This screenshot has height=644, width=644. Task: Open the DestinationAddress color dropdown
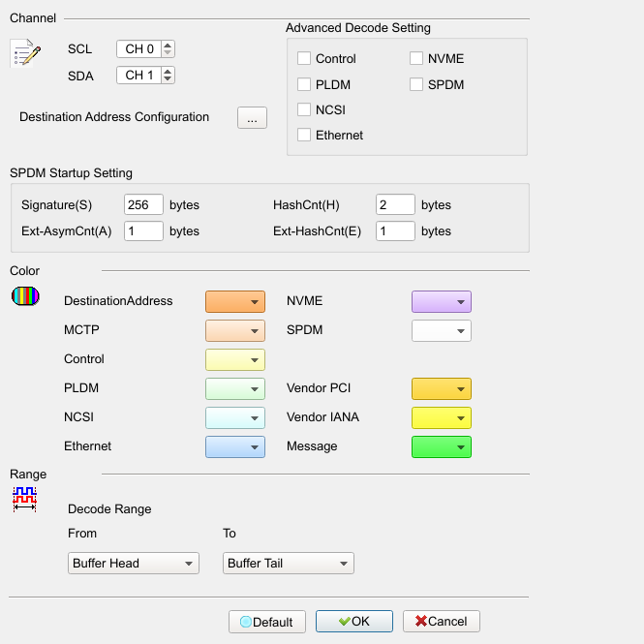pyautogui.click(x=235, y=301)
